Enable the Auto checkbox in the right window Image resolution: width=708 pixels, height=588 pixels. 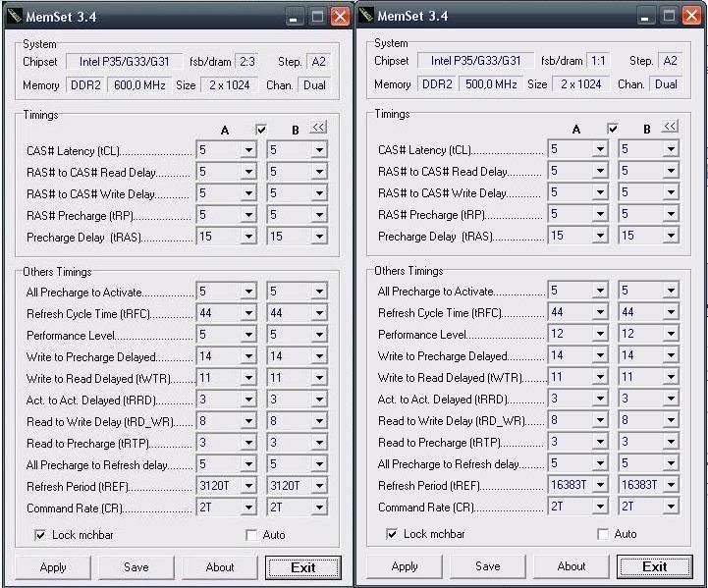click(603, 534)
